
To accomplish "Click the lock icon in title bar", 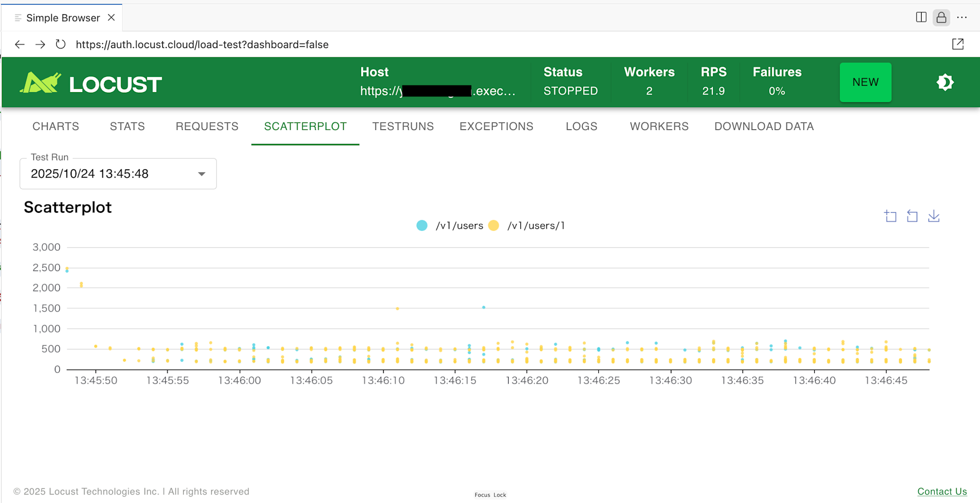I will coord(941,18).
